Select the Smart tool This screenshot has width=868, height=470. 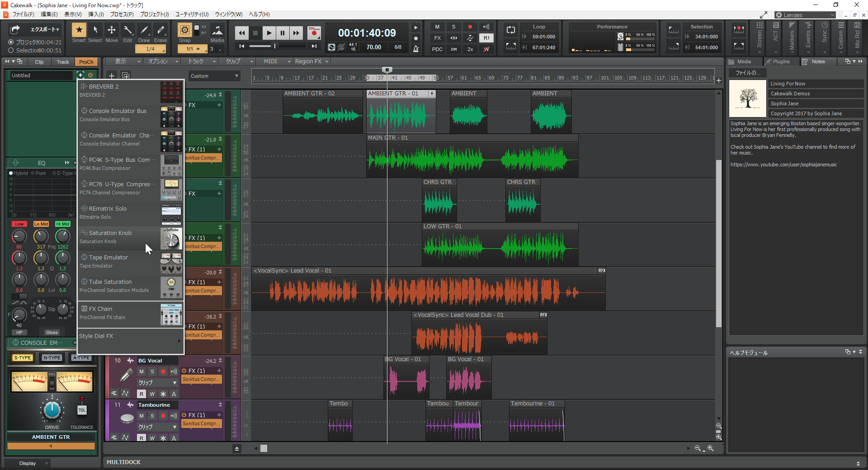(x=79, y=30)
